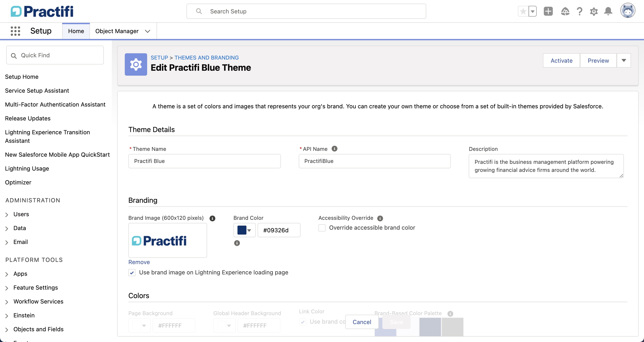This screenshot has width=644, height=342.
Task: Click the Activate button
Action: (x=561, y=61)
